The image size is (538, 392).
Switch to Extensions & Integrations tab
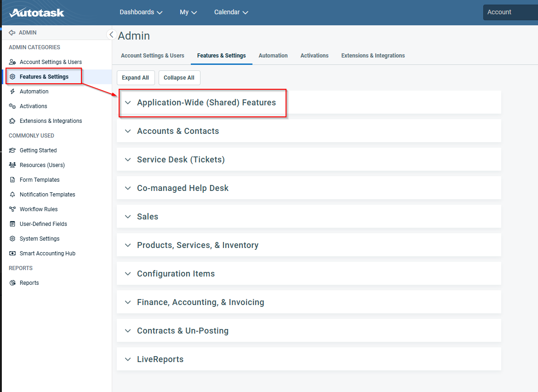pos(373,56)
